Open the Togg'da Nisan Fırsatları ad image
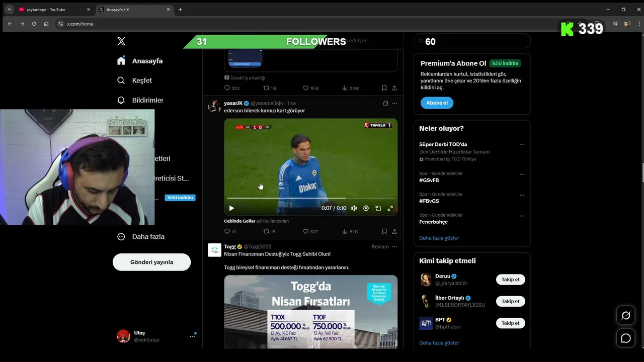 point(310,312)
